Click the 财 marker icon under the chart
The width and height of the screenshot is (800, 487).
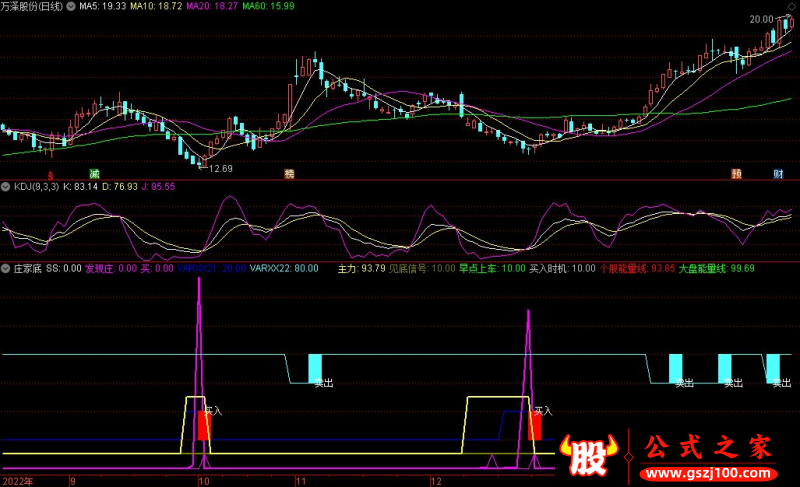click(777, 174)
